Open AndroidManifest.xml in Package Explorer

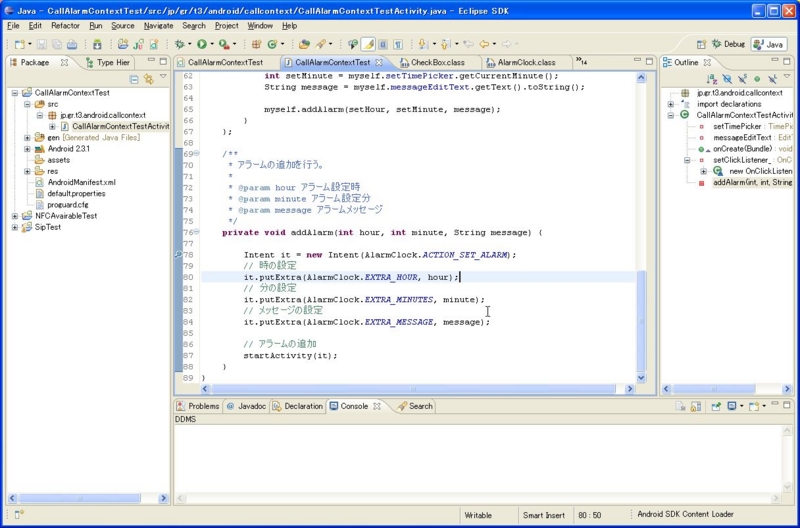click(x=76, y=183)
